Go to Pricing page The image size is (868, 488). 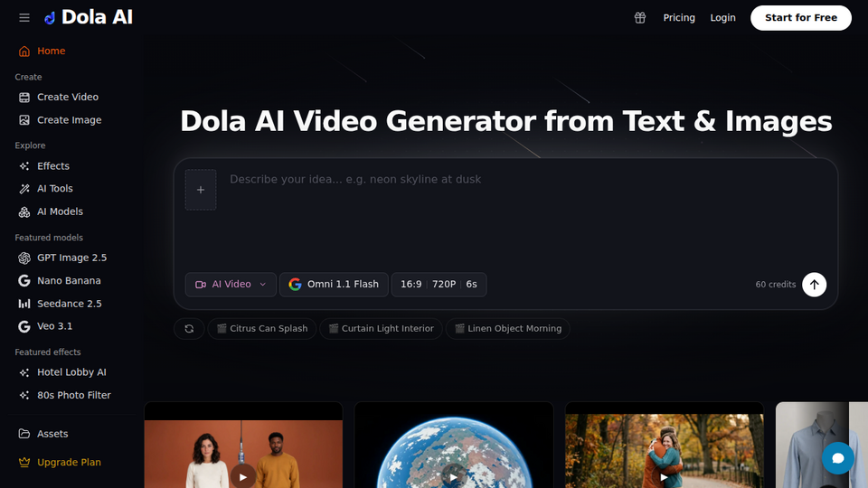[x=679, y=18]
